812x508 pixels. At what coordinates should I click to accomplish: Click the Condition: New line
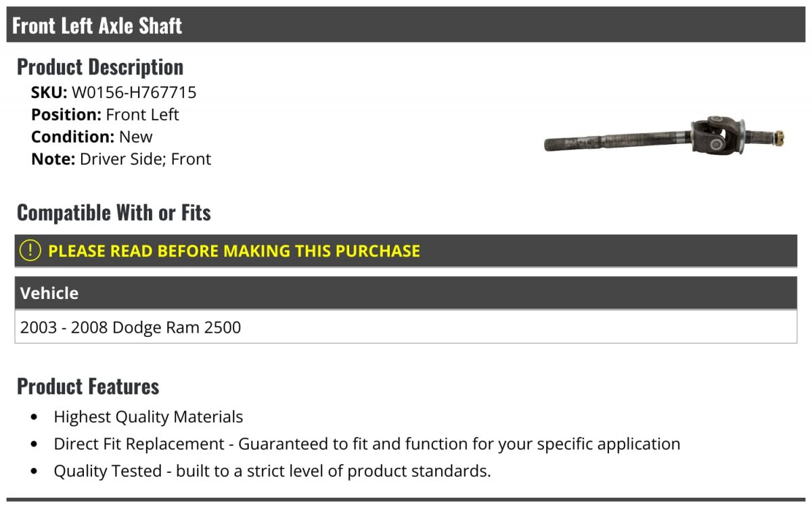[92, 137]
